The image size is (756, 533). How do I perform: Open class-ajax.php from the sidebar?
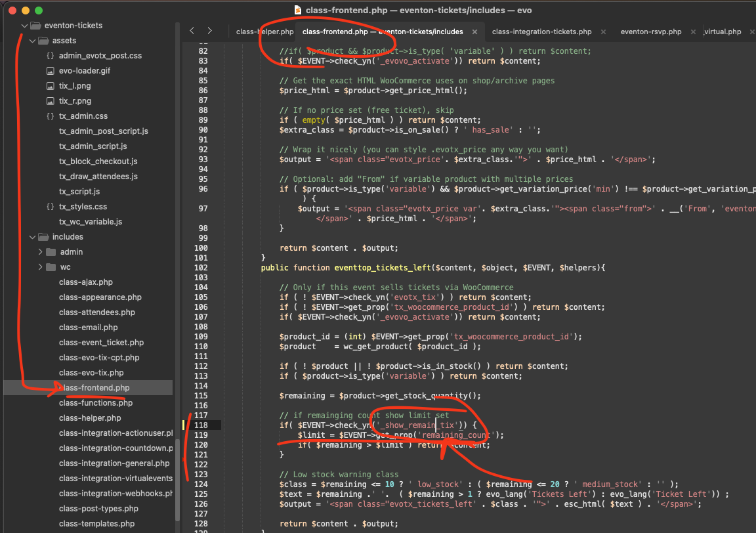pos(85,282)
